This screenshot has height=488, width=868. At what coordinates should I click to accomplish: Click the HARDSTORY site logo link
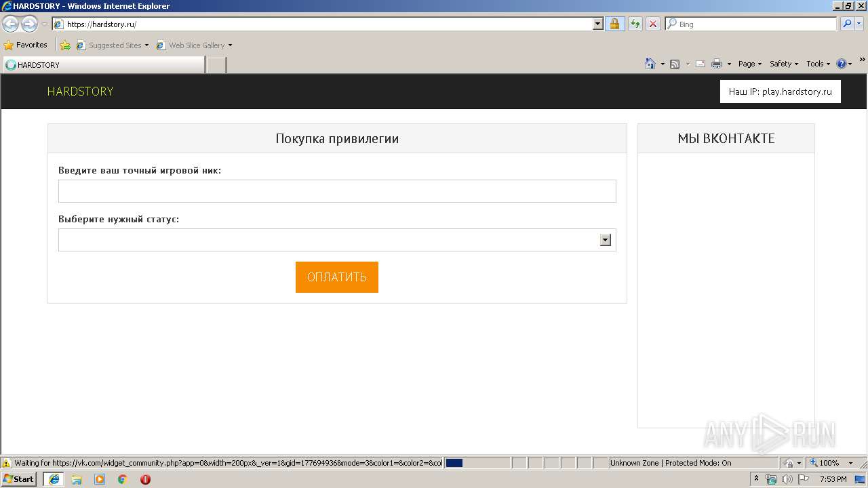point(80,91)
